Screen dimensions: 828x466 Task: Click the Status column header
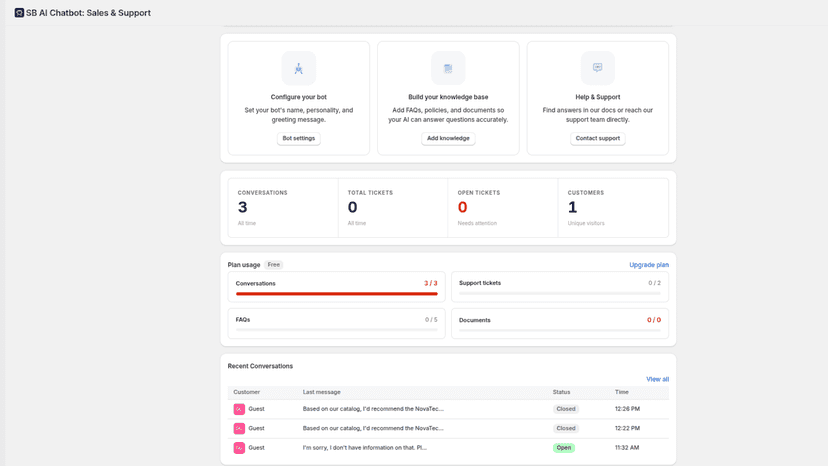[561, 392]
